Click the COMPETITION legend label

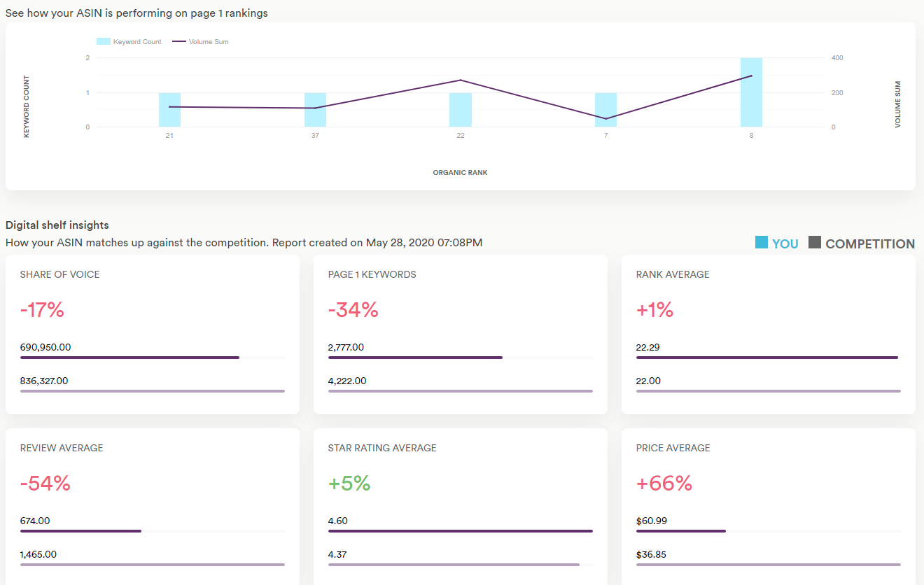tap(870, 244)
